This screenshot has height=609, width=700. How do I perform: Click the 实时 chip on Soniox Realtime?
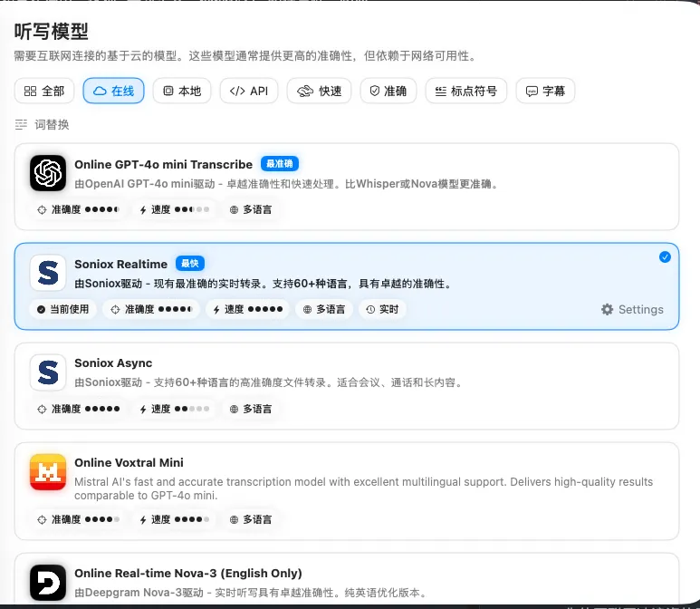382,309
